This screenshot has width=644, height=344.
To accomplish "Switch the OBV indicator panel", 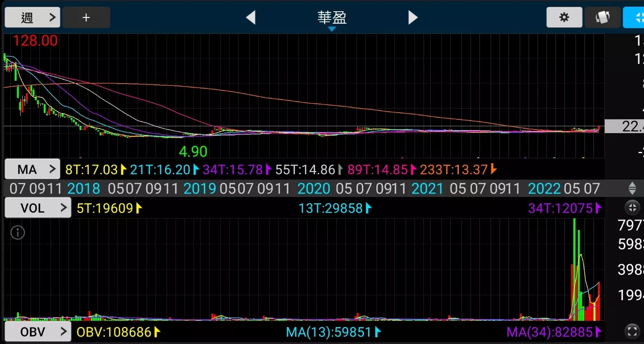I will 38,332.
